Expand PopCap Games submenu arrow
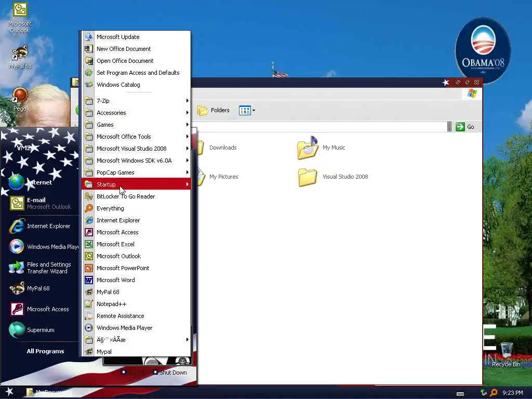532x399 pixels. 187,172
